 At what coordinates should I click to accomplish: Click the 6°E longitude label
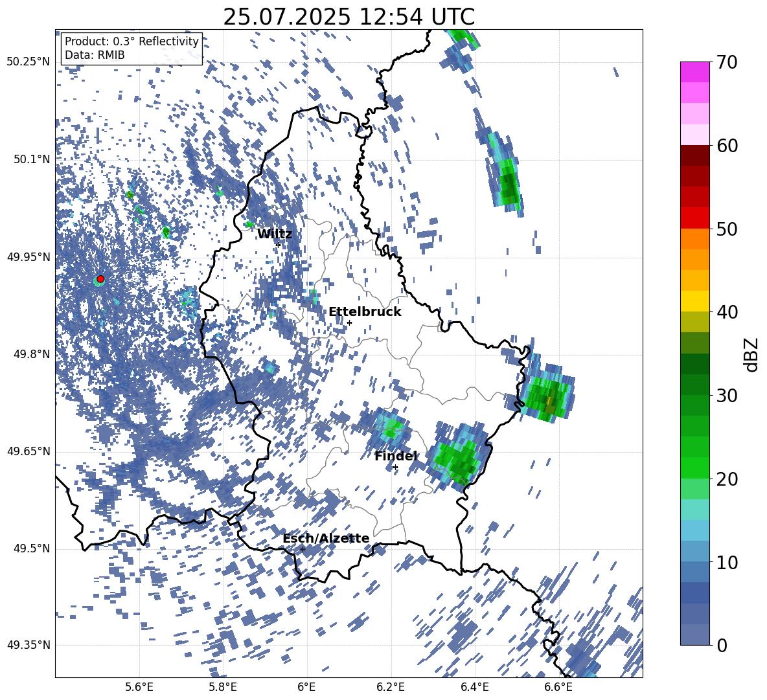[x=306, y=687]
